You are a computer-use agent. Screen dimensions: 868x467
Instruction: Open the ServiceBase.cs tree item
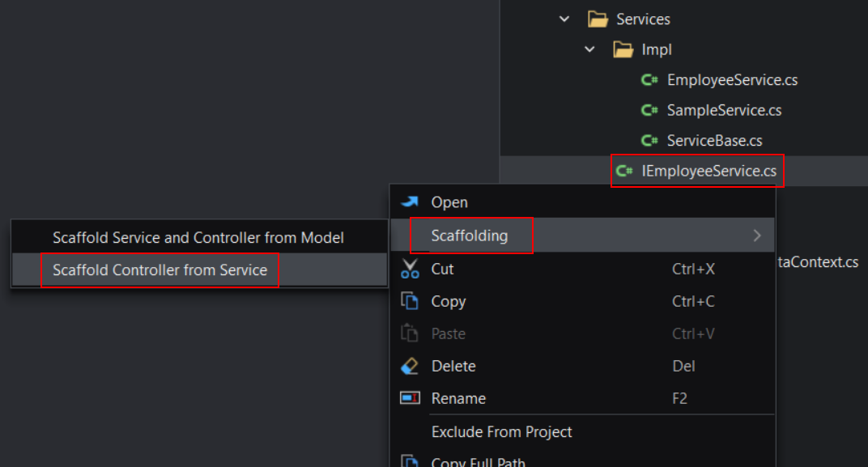click(714, 141)
